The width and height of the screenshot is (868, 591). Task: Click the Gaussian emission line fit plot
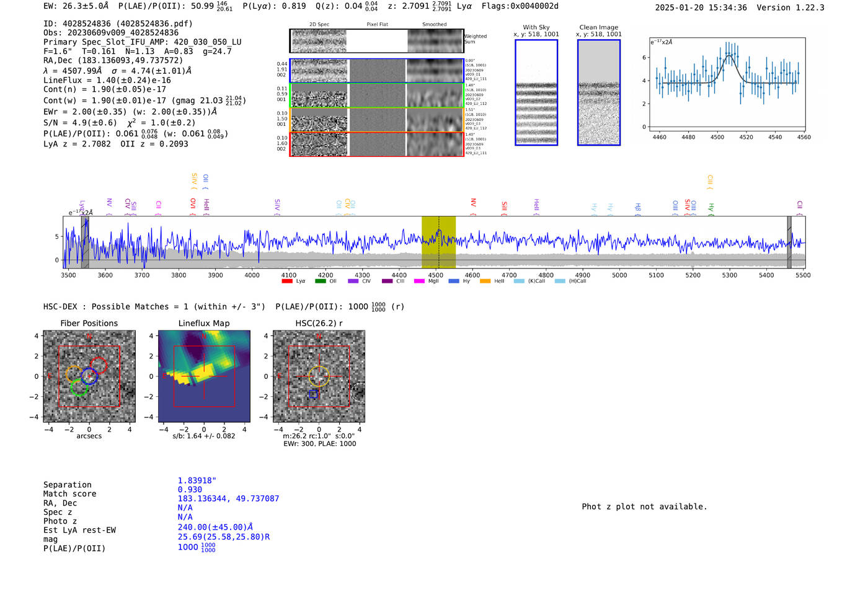tap(727, 84)
